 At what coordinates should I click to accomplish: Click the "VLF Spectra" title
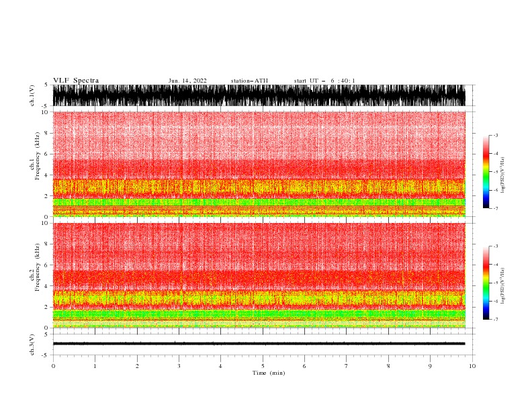click(76, 81)
